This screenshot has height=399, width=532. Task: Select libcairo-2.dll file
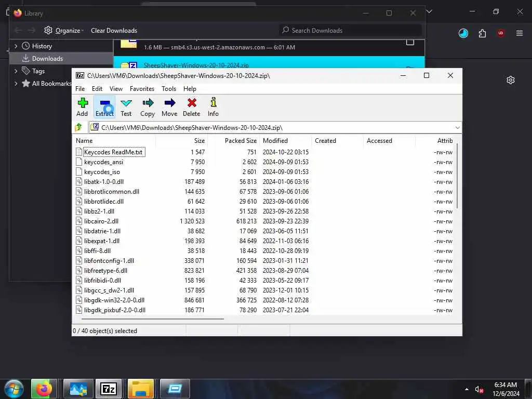click(x=101, y=221)
